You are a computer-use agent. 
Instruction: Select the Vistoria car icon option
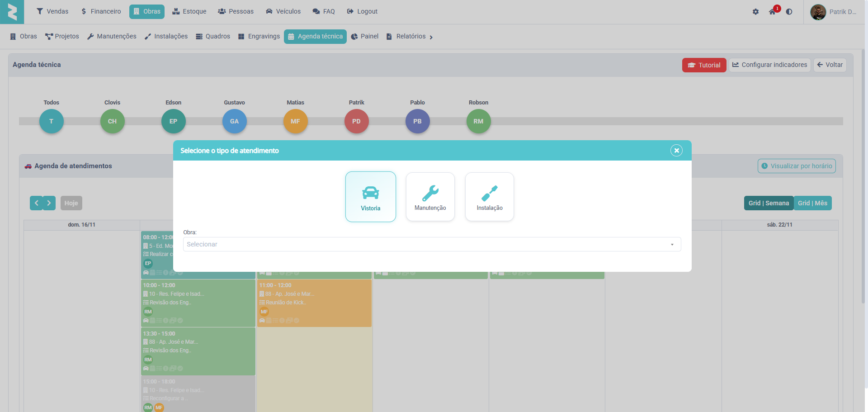370,197
